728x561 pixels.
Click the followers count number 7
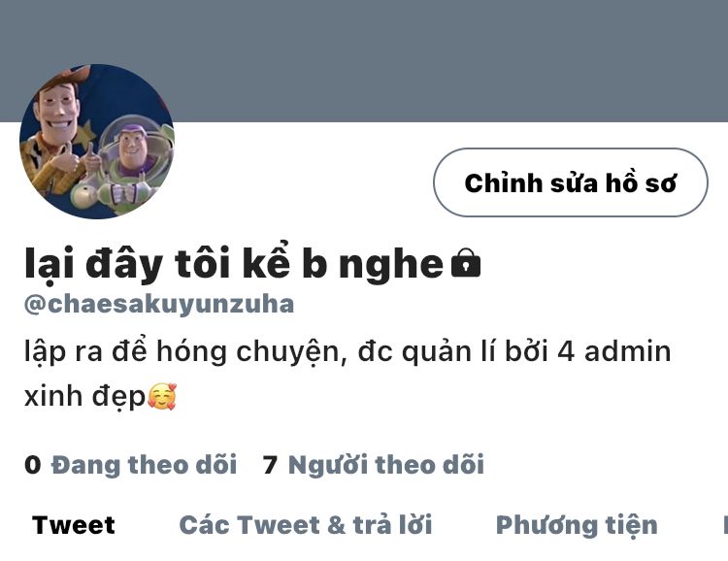pyautogui.click(x=270, y=465)
